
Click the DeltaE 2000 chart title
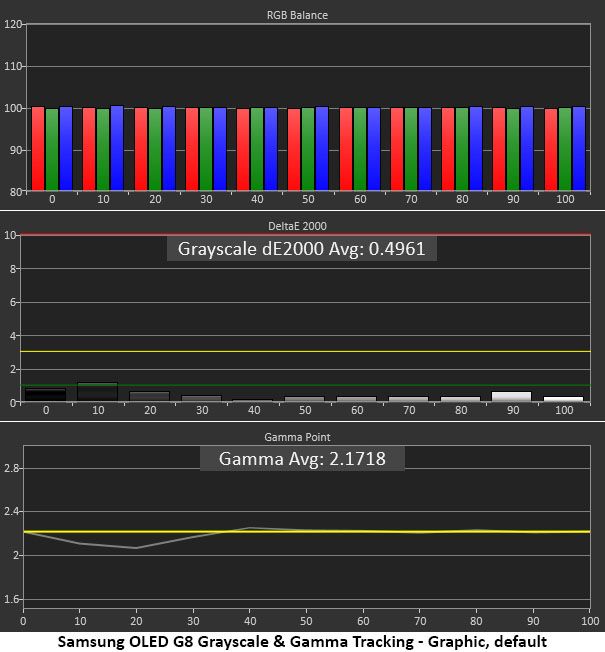297,226
